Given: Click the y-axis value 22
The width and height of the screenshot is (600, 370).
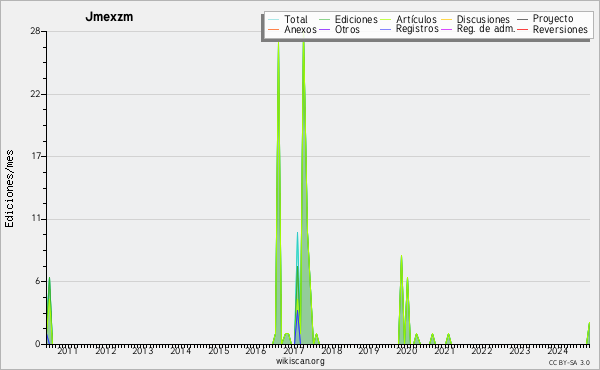Looking at the screenshot, I should (35, 94).
